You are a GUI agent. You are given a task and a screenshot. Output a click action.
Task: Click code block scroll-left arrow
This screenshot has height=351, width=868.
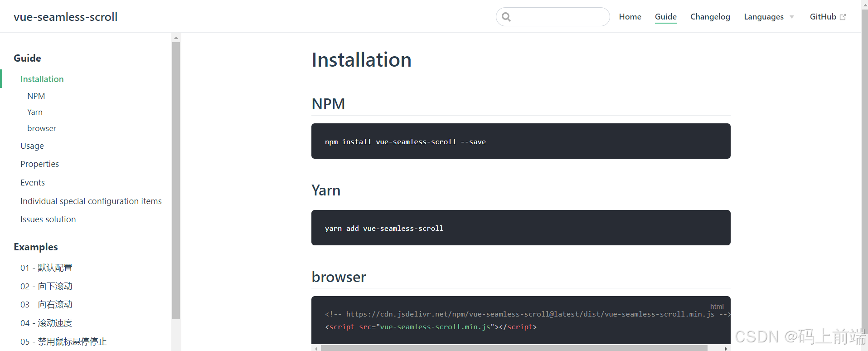316,348
